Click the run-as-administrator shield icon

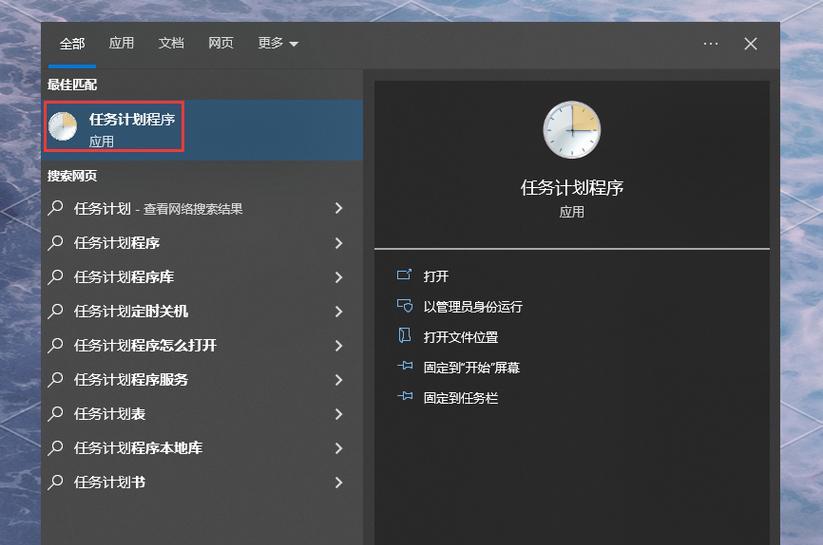[x=404, y=306]
